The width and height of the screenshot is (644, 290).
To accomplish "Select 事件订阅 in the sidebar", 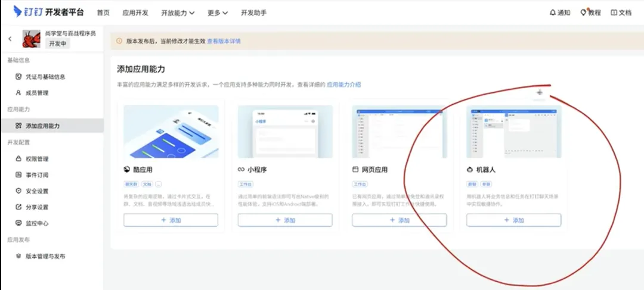I will (x=52, y=174).
